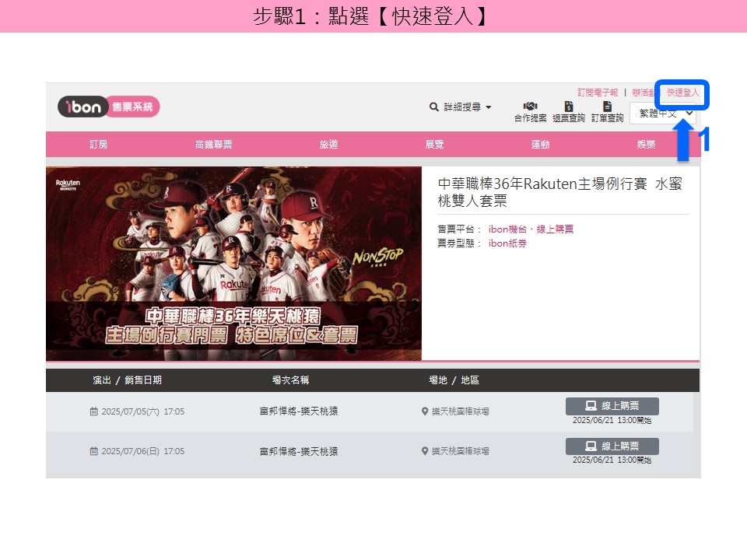Click the 場地 / 地區 column header

coord(454,380)
